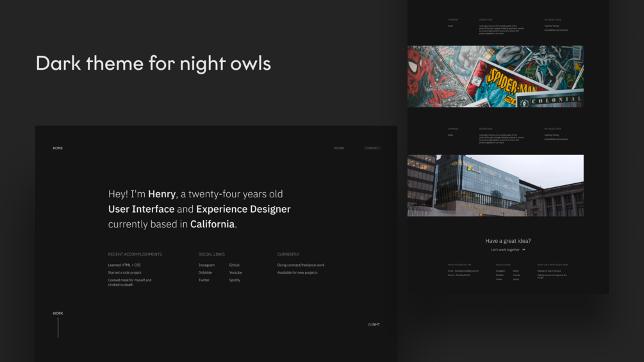Click the RECENT ACCOMPLISHMENTS heading
The height and width of the screenshot is (362, 644).
coord(135,254)
